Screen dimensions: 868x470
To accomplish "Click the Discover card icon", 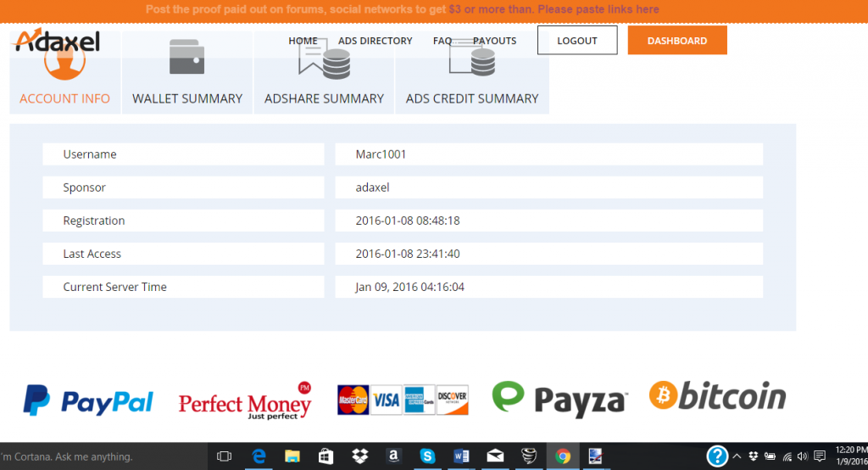I will pos(453,400).
